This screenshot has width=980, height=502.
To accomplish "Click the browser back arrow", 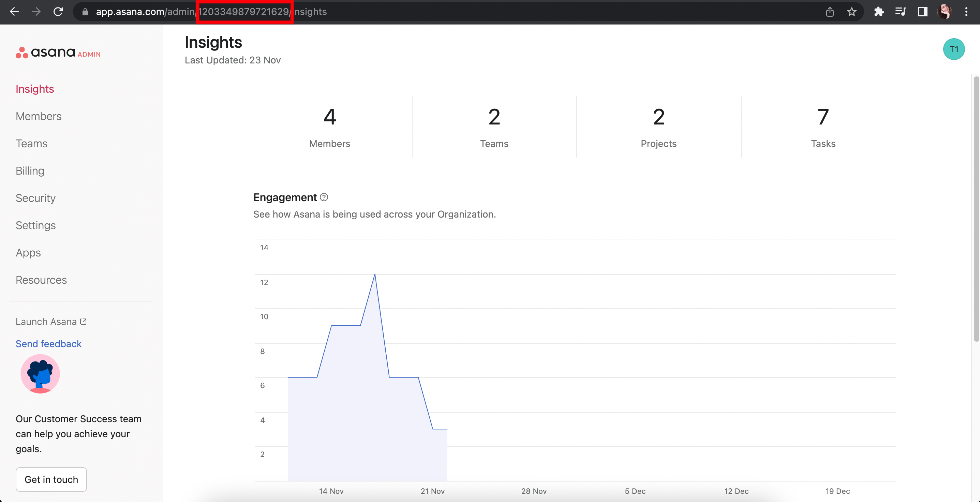I will [x=14, y=12].
